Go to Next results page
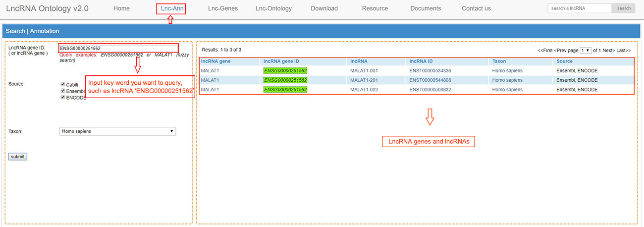 click(x=608, y=51)
